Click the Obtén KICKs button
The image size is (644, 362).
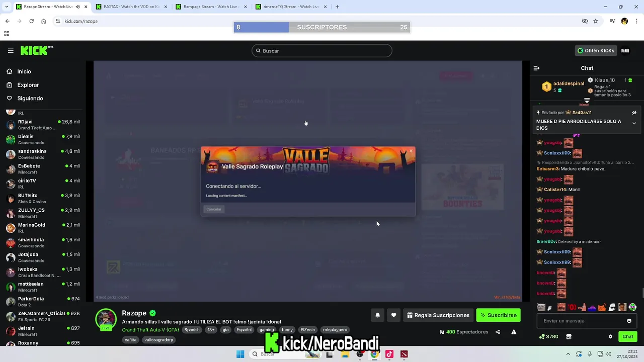point(596,51)
